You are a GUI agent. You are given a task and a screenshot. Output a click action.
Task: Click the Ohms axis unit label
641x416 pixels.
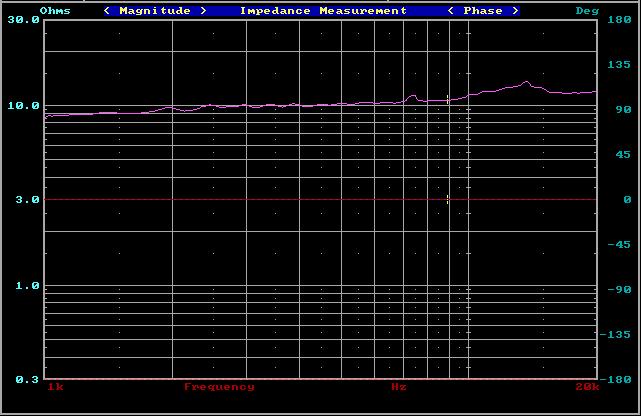point(55,11)
